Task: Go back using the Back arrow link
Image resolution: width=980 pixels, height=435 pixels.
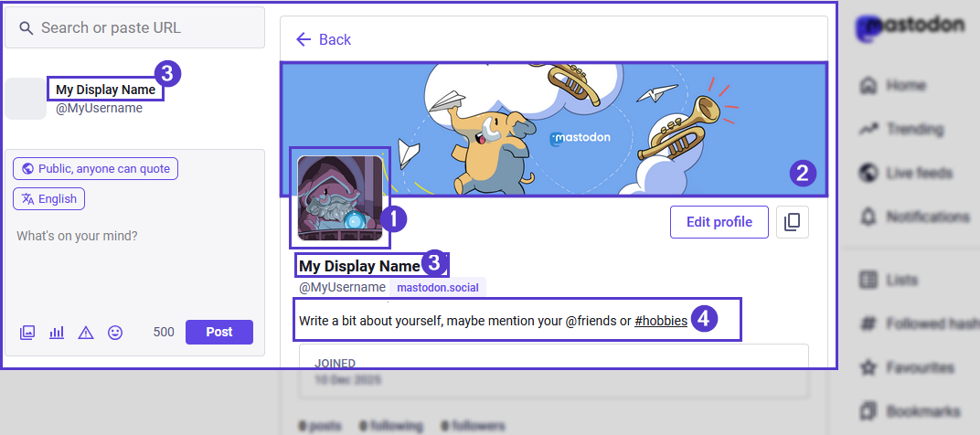Action: [323, 39]
